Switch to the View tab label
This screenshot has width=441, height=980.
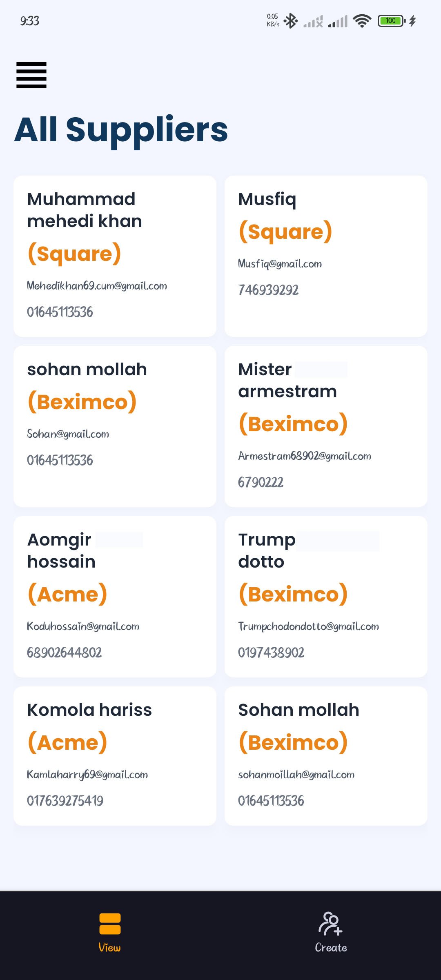tap(109, 947)
